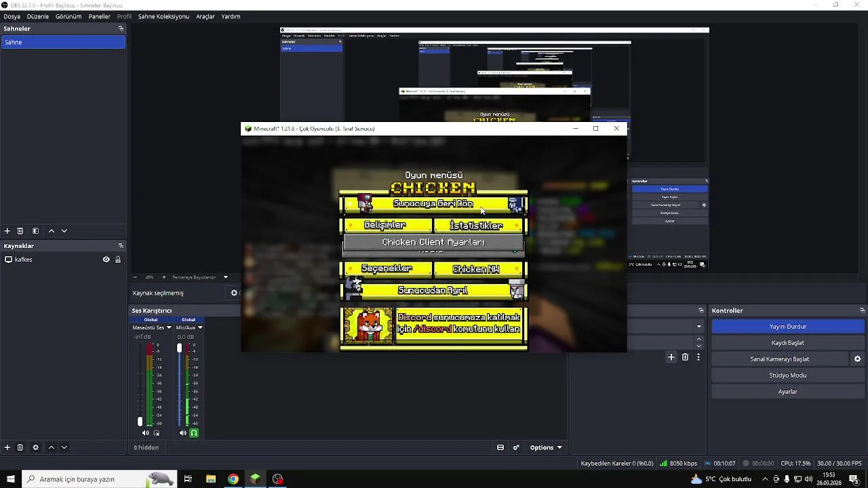
Task: Undock the Kontroller panel
Action: 862,310
